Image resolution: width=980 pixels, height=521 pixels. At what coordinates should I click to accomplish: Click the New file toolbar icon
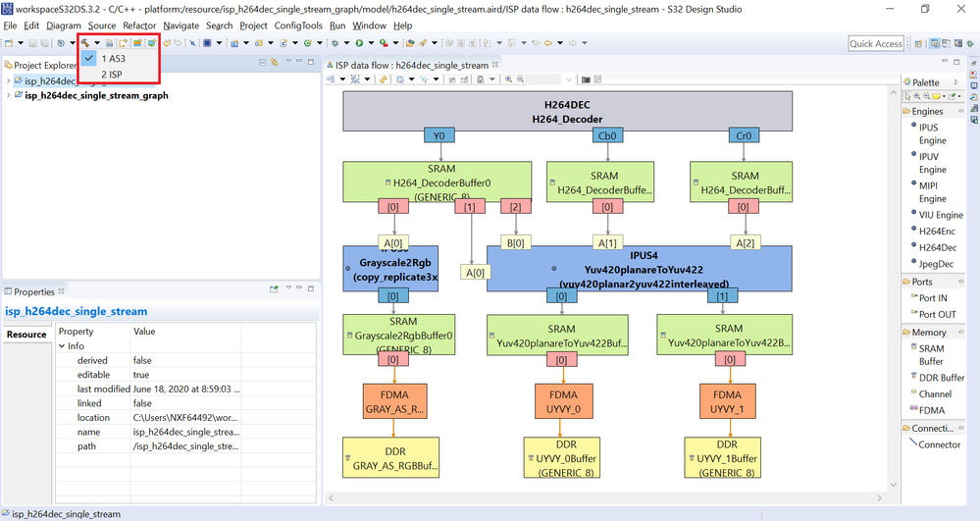click(x=9, y=43)
